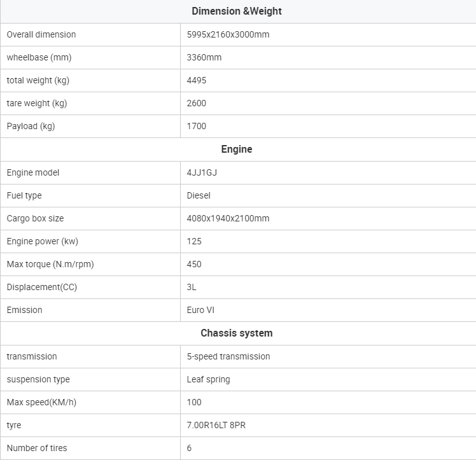Select the Overall dimension value 5995x2160x3000mm
The width and height of the screenshot is (476, 460).
[x=228, y=34]
